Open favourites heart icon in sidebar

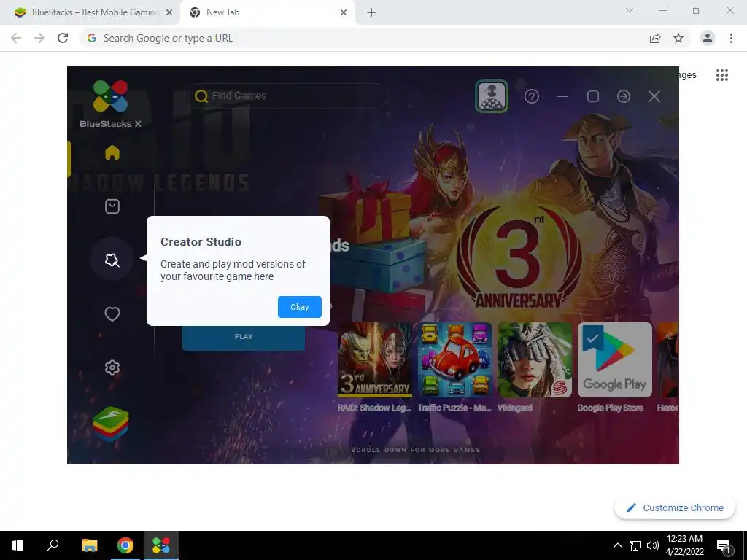pyautogui.click(x=112, y=314)
